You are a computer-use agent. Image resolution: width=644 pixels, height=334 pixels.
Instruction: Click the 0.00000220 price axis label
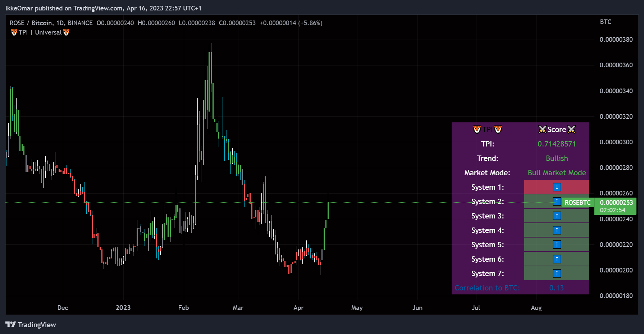pyautogui.click(x=616, y=245)
